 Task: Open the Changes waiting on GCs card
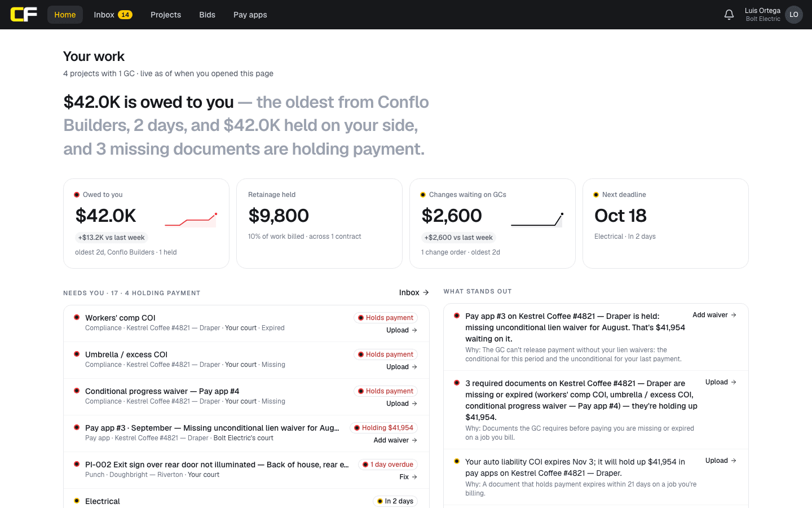point(492,224)
